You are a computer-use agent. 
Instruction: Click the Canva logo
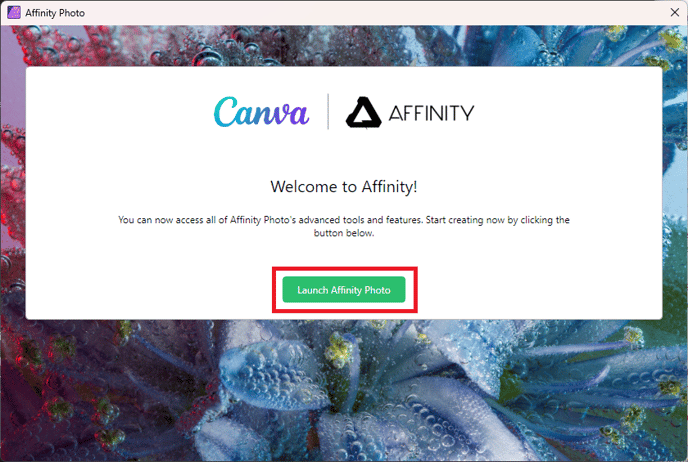[262, 112]
